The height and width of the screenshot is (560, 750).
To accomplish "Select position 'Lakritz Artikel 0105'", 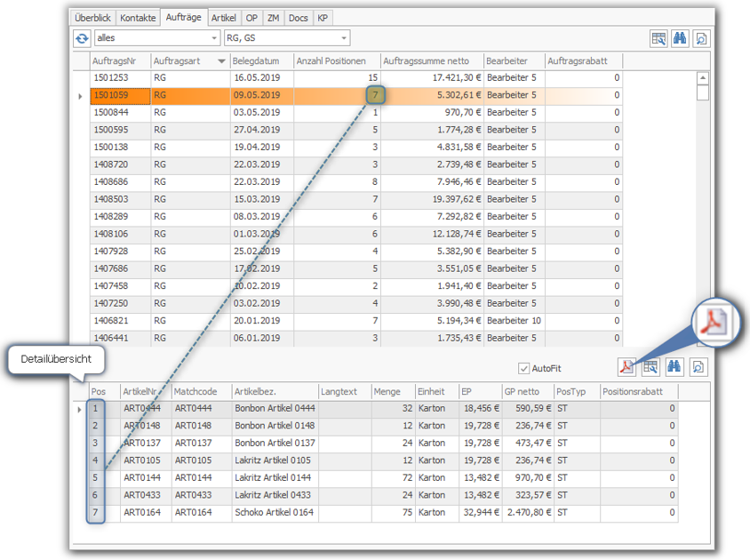I will (x=275, y=460).
